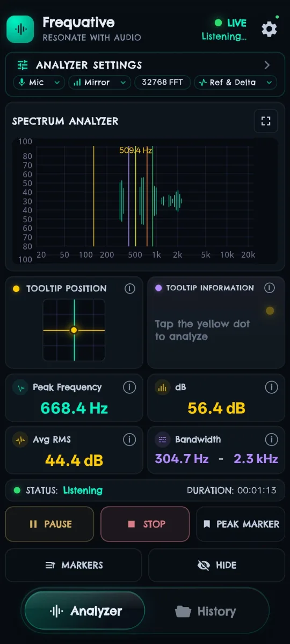Open the Mic input source dropdown

[x=39, y=82]
